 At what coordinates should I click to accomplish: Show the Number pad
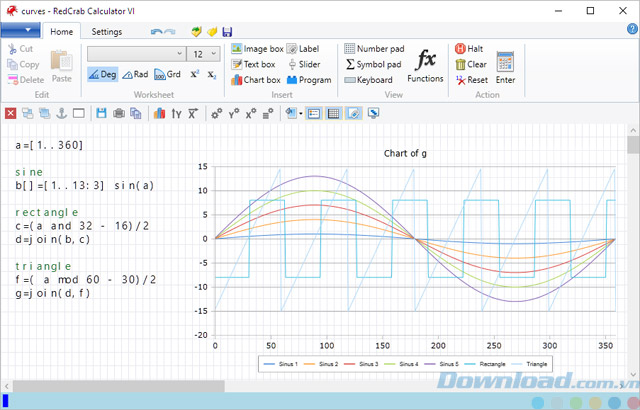374,49
